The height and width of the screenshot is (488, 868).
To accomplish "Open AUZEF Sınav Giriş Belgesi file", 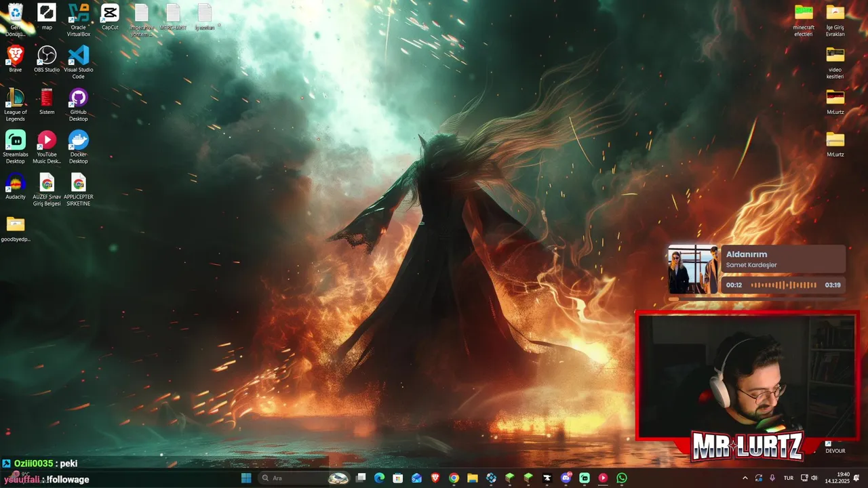I will point(47,190).
